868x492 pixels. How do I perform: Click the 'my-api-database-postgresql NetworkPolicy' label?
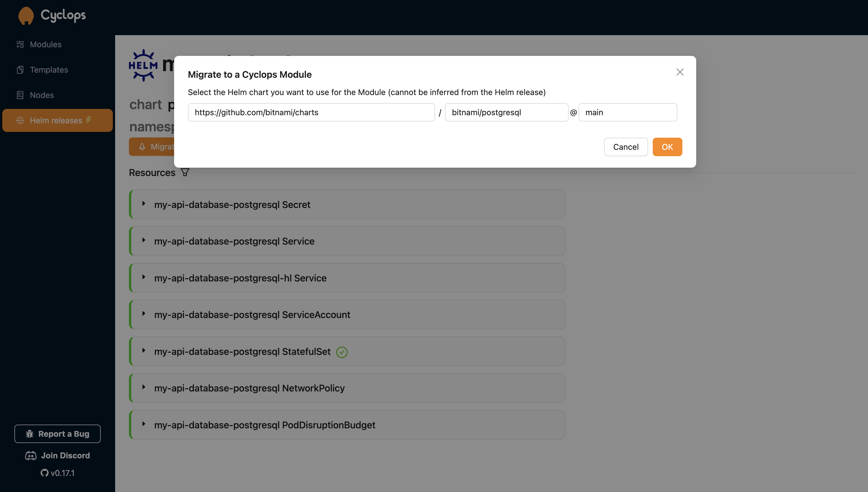(249, 388)
